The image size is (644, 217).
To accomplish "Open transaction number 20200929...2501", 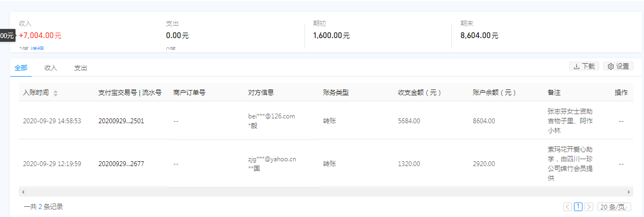I will point(121,121).
